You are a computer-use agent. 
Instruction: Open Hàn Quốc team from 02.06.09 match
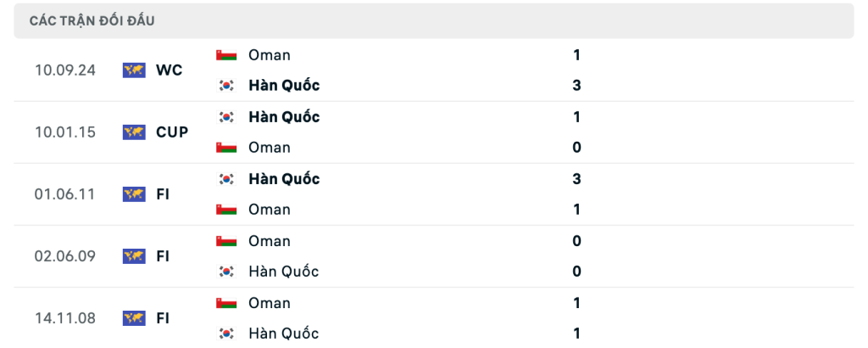[x=283, y=272]
